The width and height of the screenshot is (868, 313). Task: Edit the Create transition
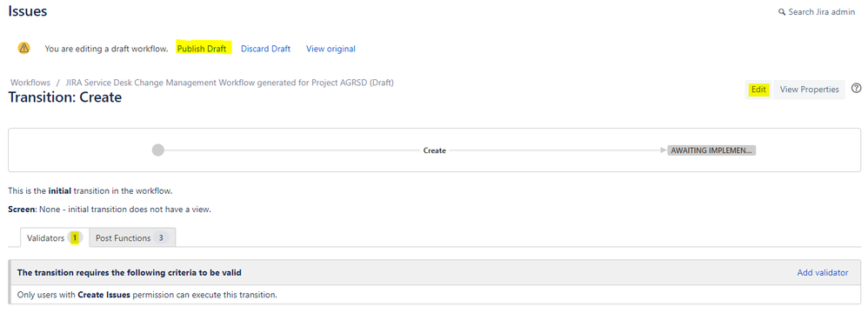tap(758, 89)
